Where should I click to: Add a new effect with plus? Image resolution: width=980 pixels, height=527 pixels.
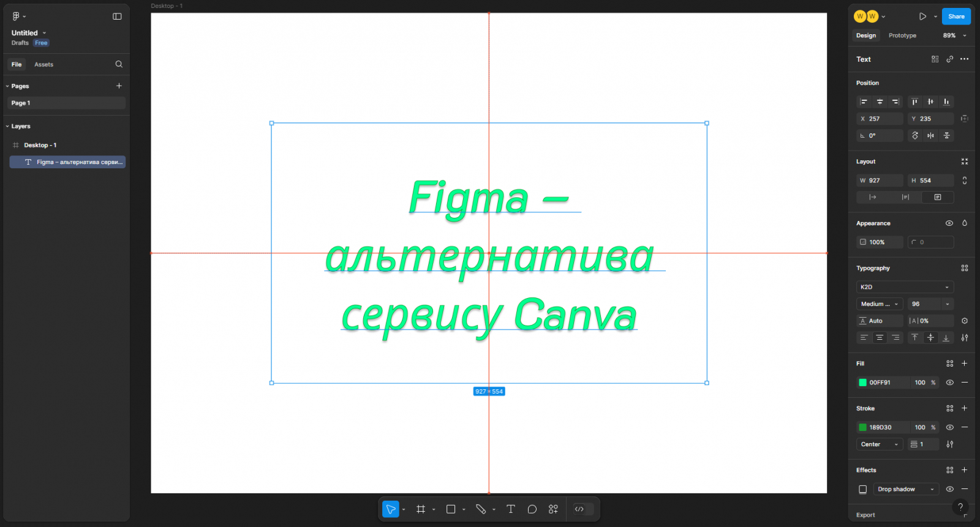coord(965,470)
